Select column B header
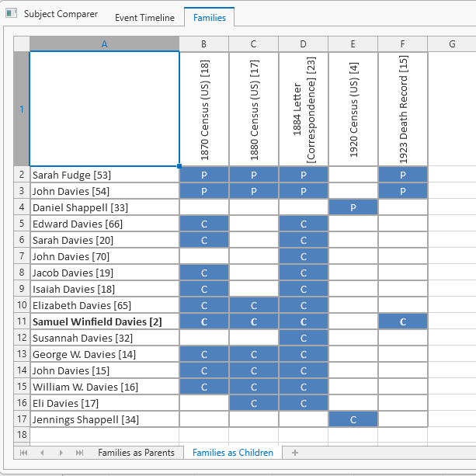 click(x=203, y=44)
